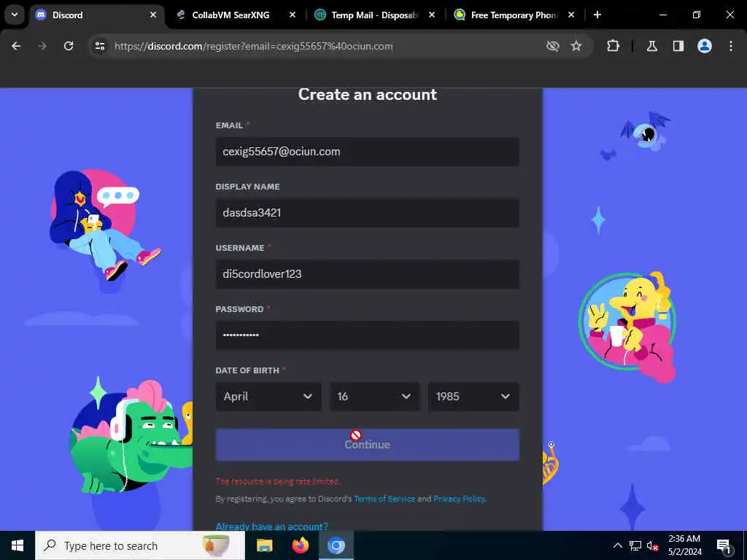Switch to the Temp Mail tab
The width and height of the screenshot is (747, 560).
click(x=375, y=15)
